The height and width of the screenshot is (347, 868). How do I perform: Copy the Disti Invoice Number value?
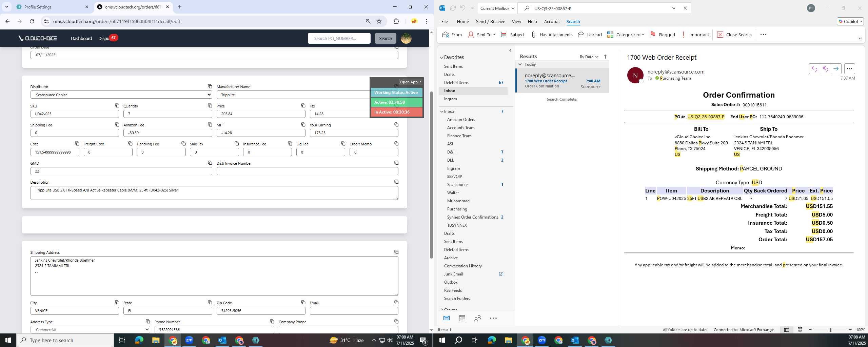coord(396,163)
